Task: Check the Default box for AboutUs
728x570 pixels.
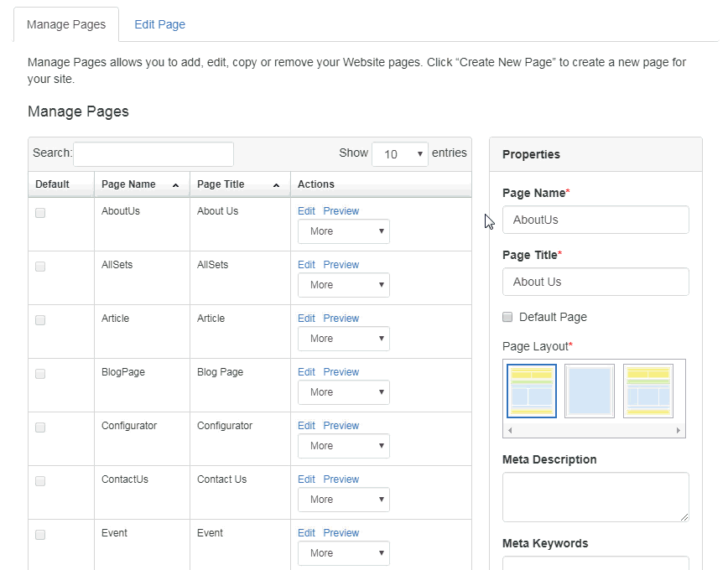Action: [x=40, y=213]
